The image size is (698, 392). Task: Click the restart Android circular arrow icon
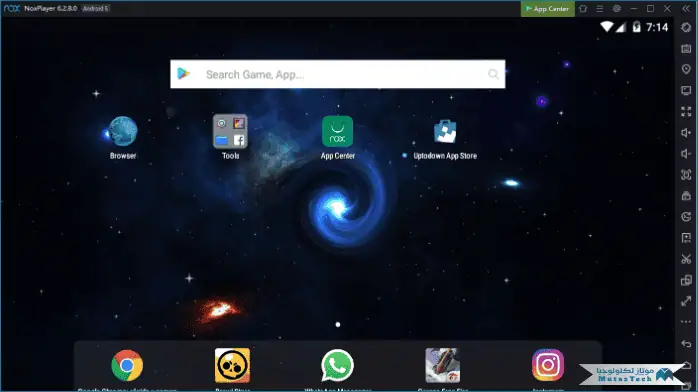pyautogui.click(x=686, y=217)
